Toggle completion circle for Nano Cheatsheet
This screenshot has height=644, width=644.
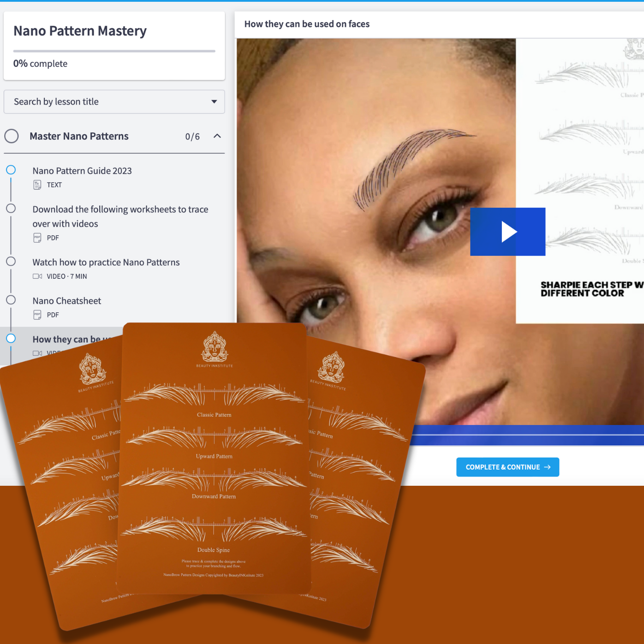(x=11, y=300)
